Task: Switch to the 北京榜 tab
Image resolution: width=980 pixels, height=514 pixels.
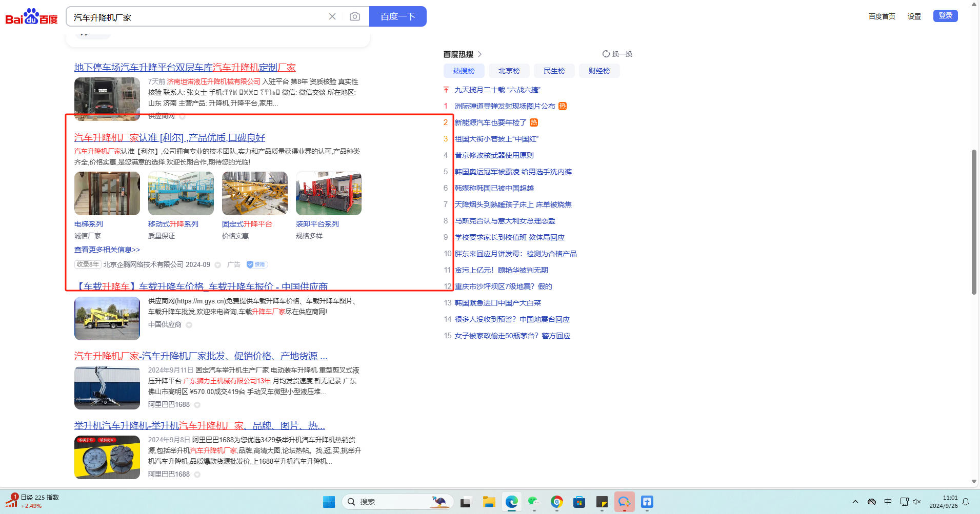Action: [509, 71]
